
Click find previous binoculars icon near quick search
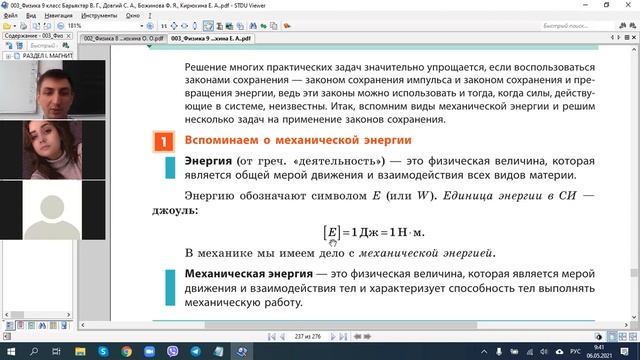tap(622, 26)
